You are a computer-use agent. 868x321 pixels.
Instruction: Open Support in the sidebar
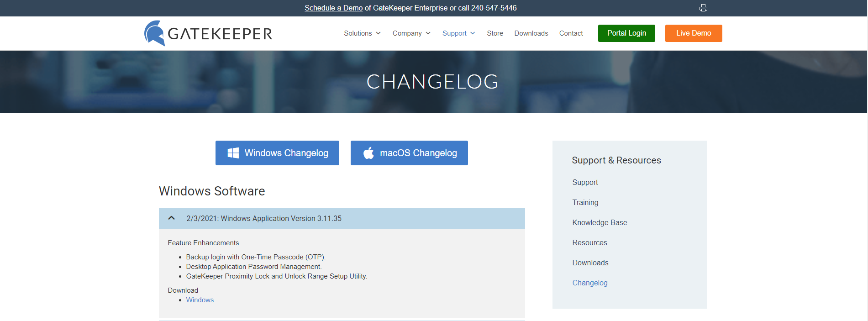[x=585, y=182]
